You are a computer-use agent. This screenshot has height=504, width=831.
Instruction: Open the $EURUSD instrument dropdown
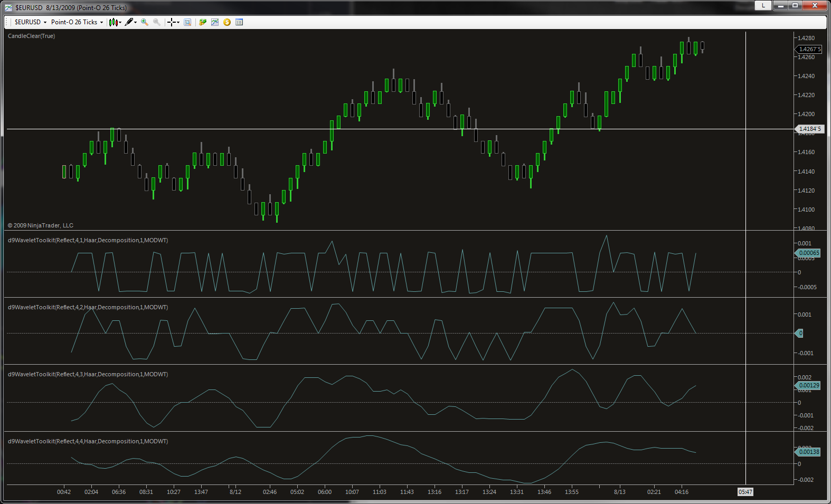coord(30,22)
